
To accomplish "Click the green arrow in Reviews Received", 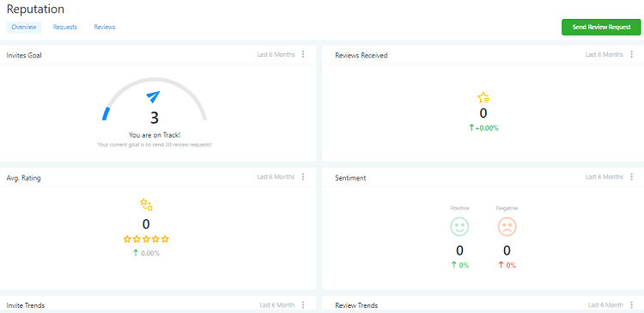I will pos(471,128).
